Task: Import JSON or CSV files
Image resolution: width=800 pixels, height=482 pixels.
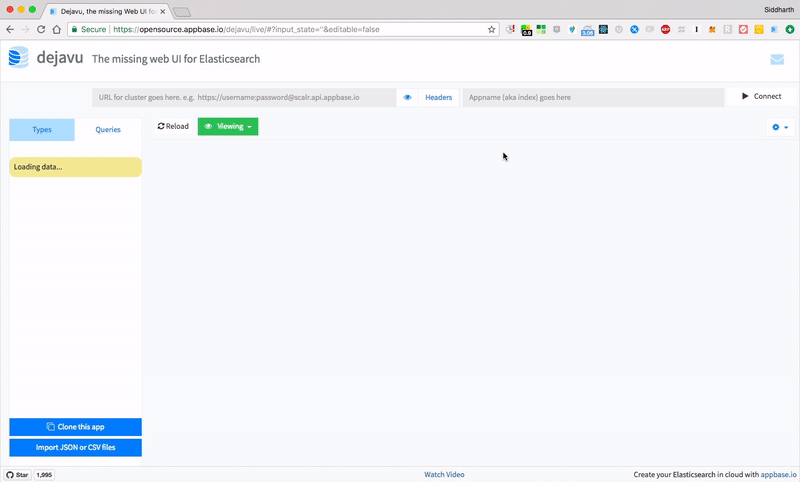Action: coord(76,447)
